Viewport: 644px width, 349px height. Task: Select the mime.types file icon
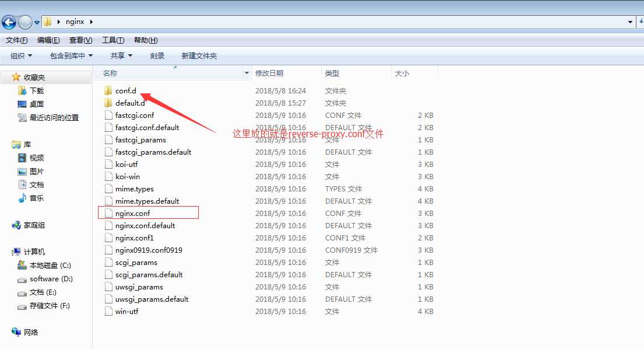pyautogui.click(x=108, y=189)
